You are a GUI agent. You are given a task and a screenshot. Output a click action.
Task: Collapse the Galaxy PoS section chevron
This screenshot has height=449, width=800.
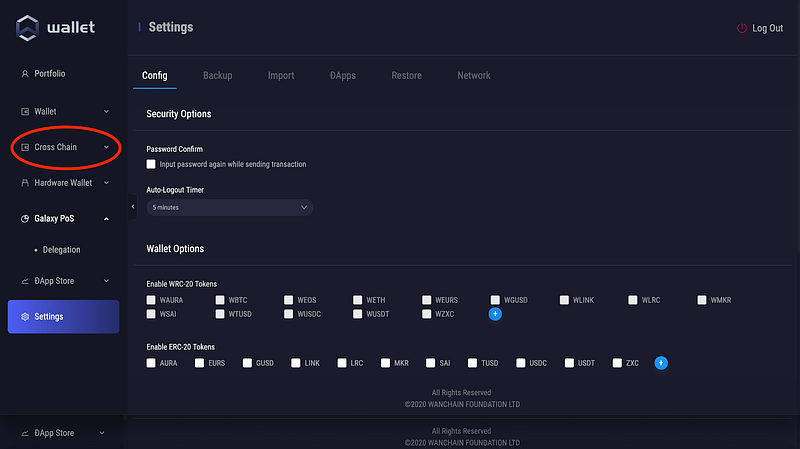106,219
